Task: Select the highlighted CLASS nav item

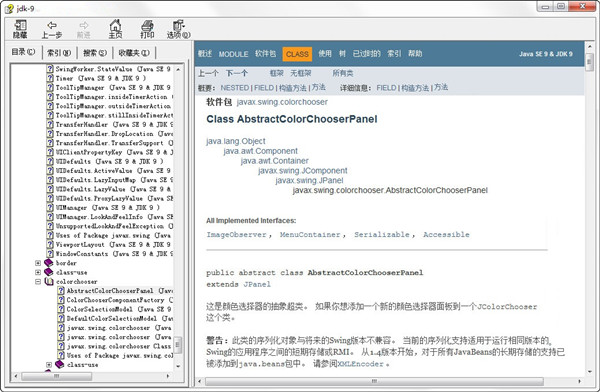Action: [x=297, y=54]
